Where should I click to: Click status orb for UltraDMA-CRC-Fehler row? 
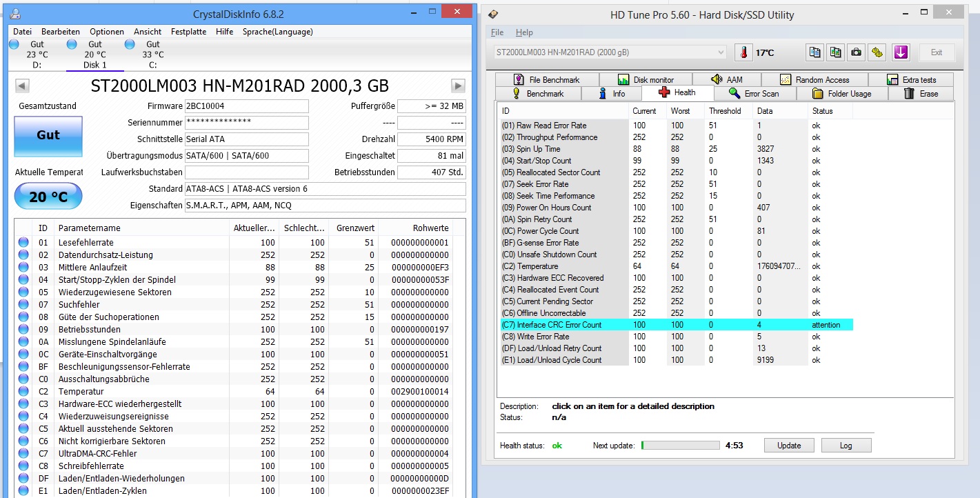(24, 453)
